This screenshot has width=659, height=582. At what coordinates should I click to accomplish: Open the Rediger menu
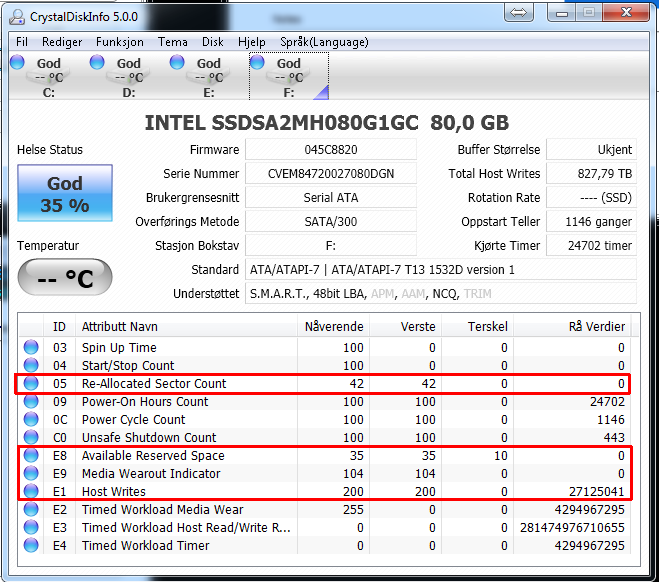click(62, 42)
